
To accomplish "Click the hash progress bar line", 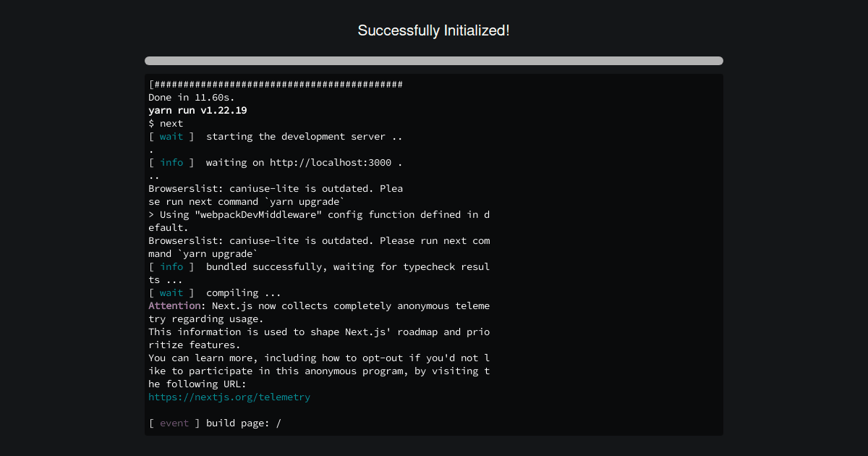I will [x=275, y=84].
